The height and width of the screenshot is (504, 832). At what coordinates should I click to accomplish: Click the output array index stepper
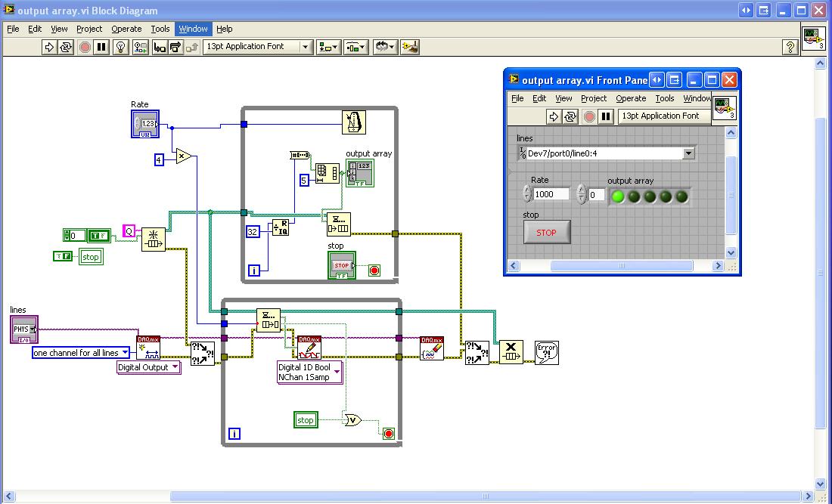582,194
